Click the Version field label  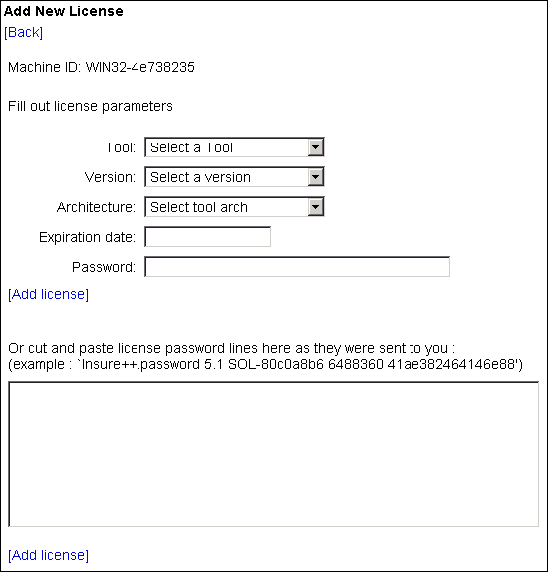110,177
